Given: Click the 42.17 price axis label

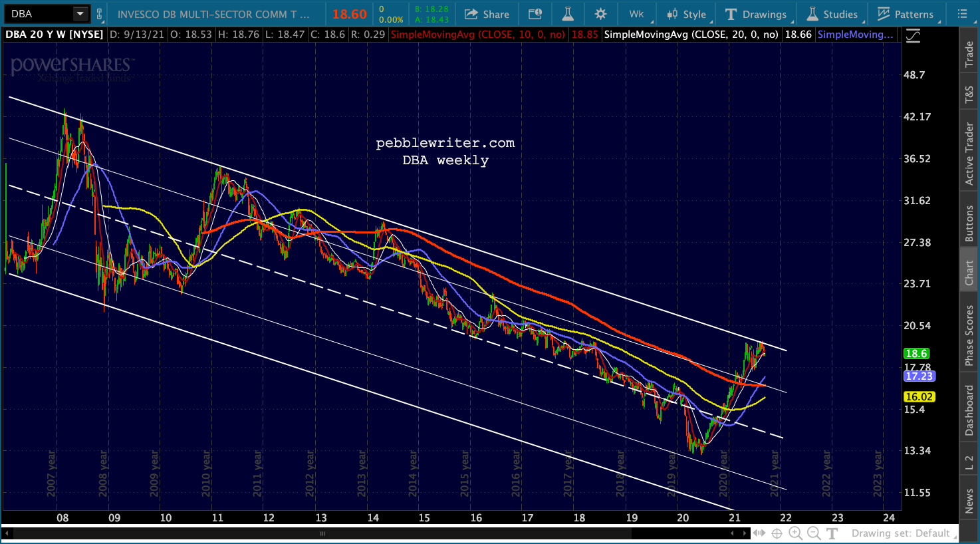Looking at the screenshot, I should click(x=918, y=117).
